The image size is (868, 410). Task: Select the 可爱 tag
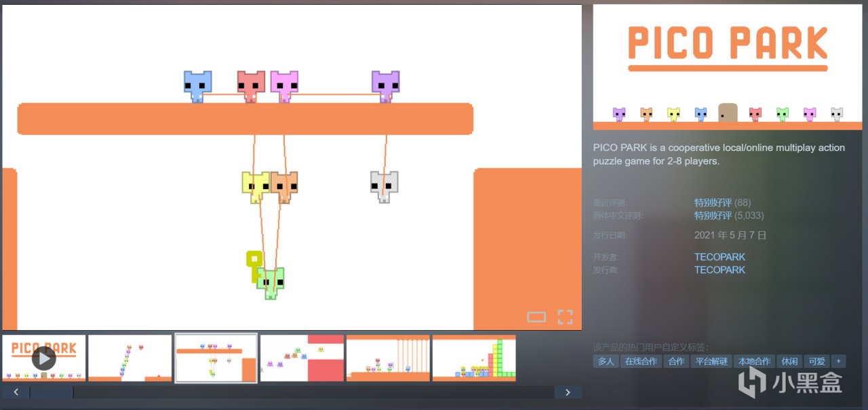pos(816,361)
